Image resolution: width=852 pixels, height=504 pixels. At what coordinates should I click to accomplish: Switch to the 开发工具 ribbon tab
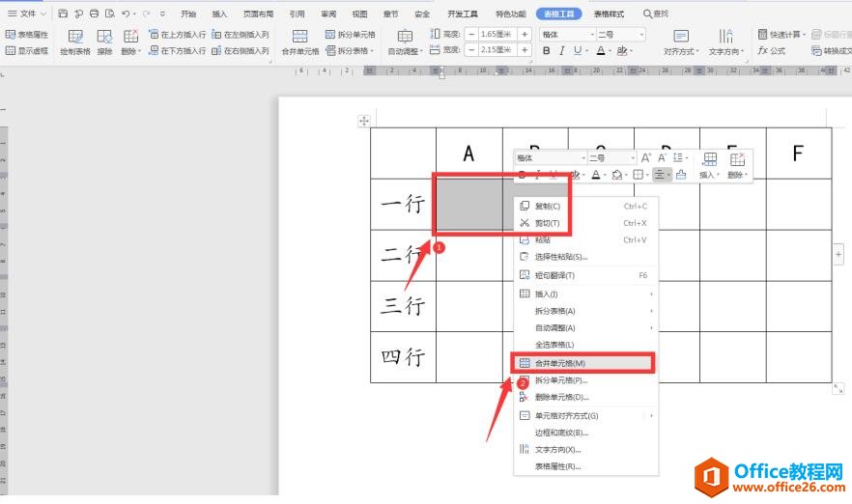[463, 14]
